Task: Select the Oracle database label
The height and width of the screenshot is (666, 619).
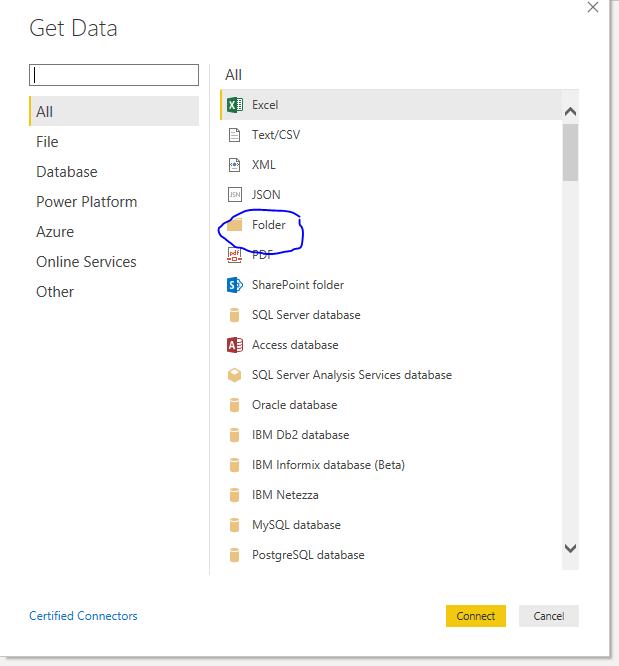Action: [295, 405]
